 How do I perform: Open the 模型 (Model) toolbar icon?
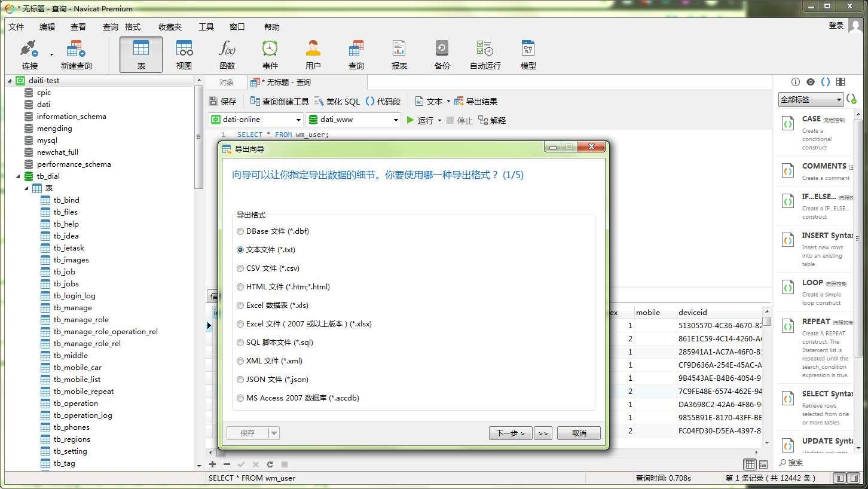[x=528, y=54]
